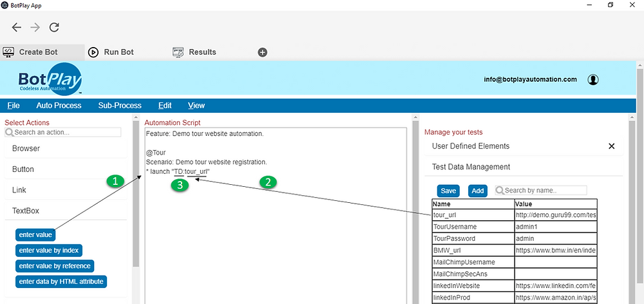Click the amazon.in value cell
The height and width of the screenshot is (304, 644).
point(556,297)
